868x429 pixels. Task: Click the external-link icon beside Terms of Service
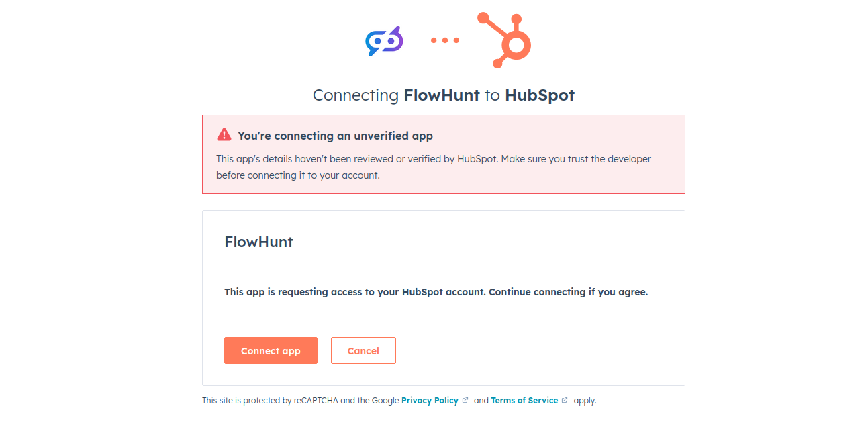click(565, 400)
